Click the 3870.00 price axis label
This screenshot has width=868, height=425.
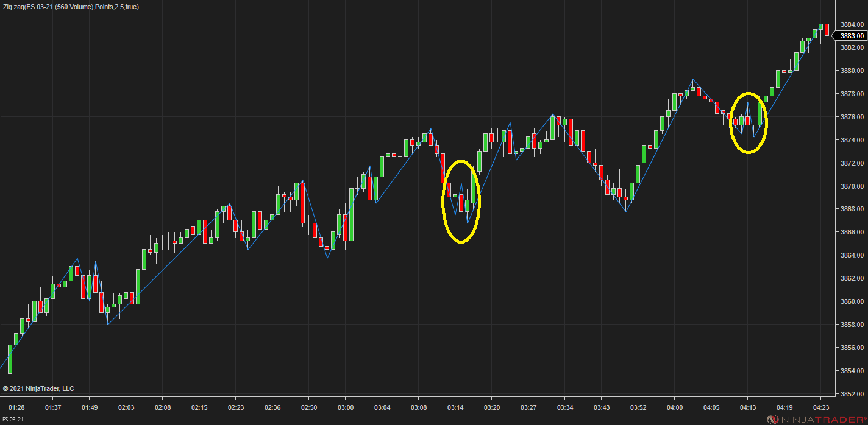coord(852,186)
